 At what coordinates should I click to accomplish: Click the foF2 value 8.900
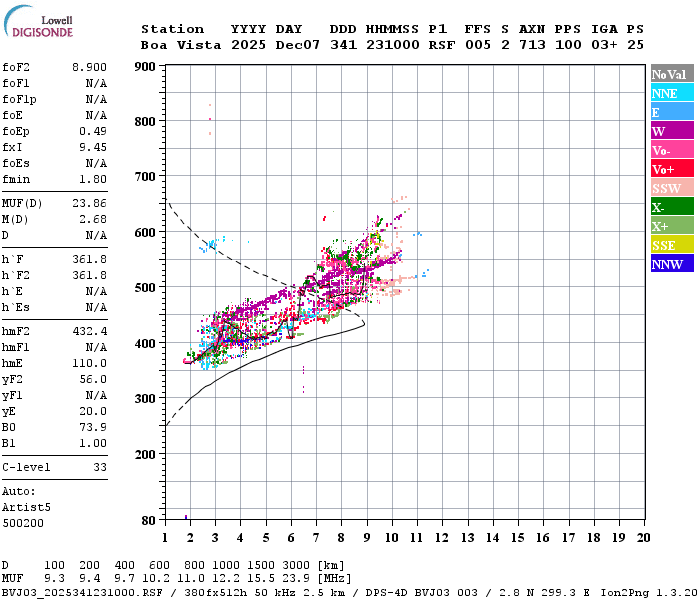tap(89, 67)
